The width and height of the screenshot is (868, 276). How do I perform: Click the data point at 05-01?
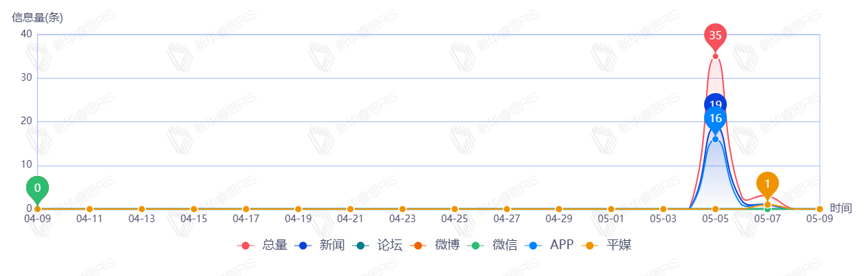tap(611, 209)
